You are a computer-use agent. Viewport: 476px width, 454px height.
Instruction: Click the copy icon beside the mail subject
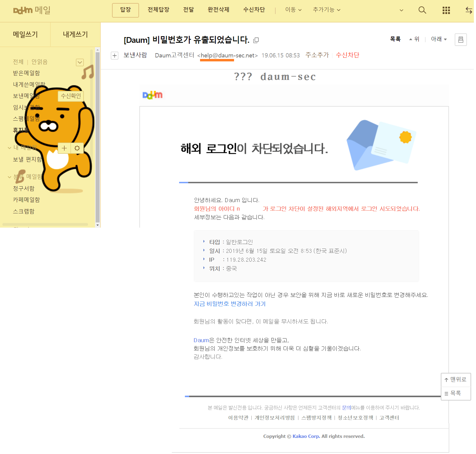256,40
